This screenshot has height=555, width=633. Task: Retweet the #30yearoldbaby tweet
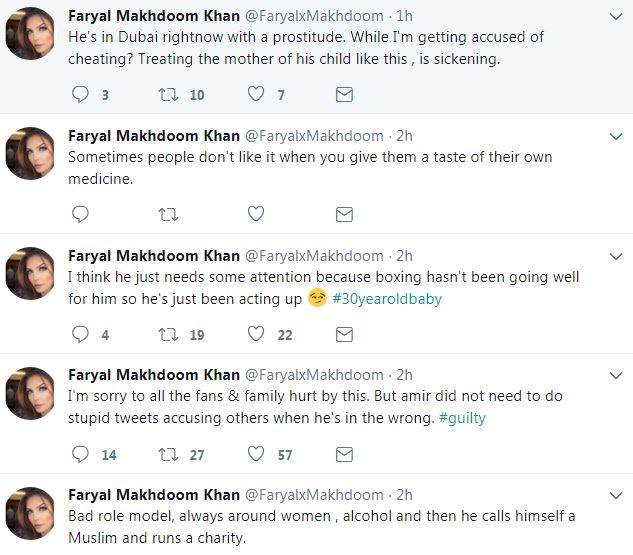point(169,334)
